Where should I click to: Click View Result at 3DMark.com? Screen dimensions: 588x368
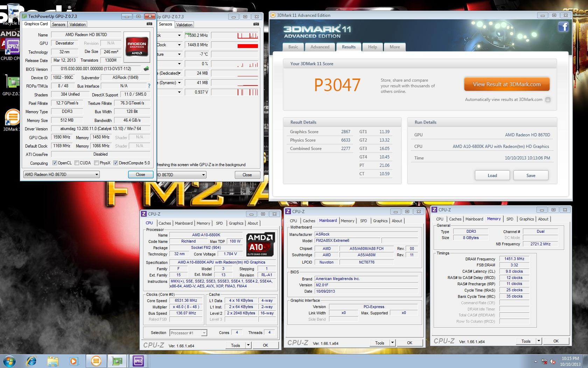point(507,84)
